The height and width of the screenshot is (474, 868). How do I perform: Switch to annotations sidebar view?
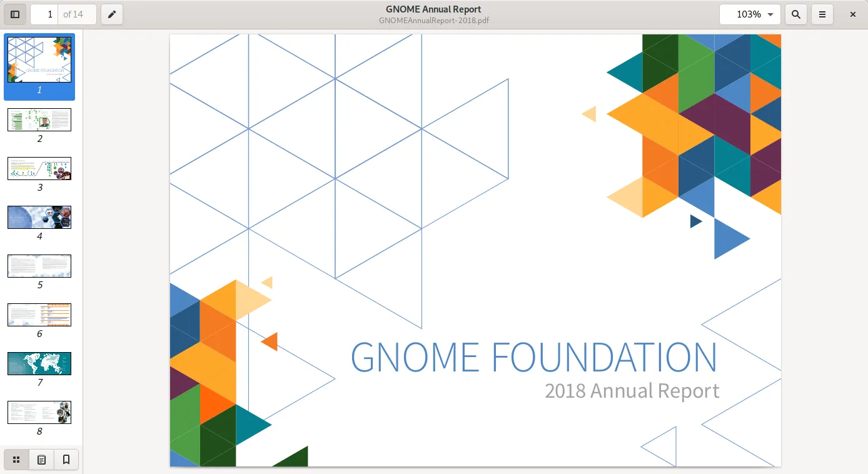[x=41, y=460]
